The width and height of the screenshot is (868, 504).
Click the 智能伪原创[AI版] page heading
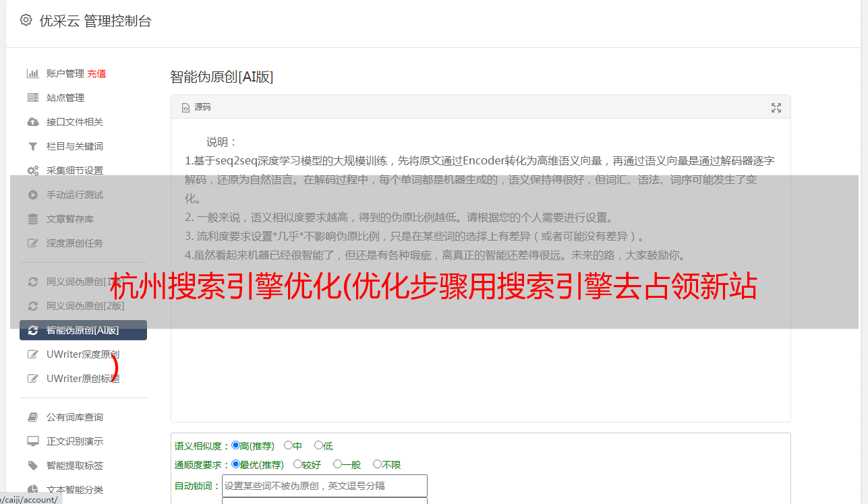coord(222,77)
